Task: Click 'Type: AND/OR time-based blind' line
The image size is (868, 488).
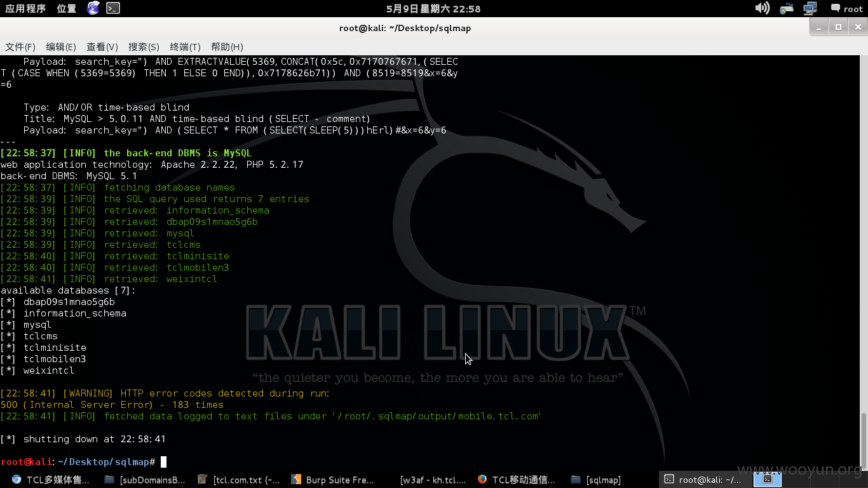Action: tap(106, 107)
